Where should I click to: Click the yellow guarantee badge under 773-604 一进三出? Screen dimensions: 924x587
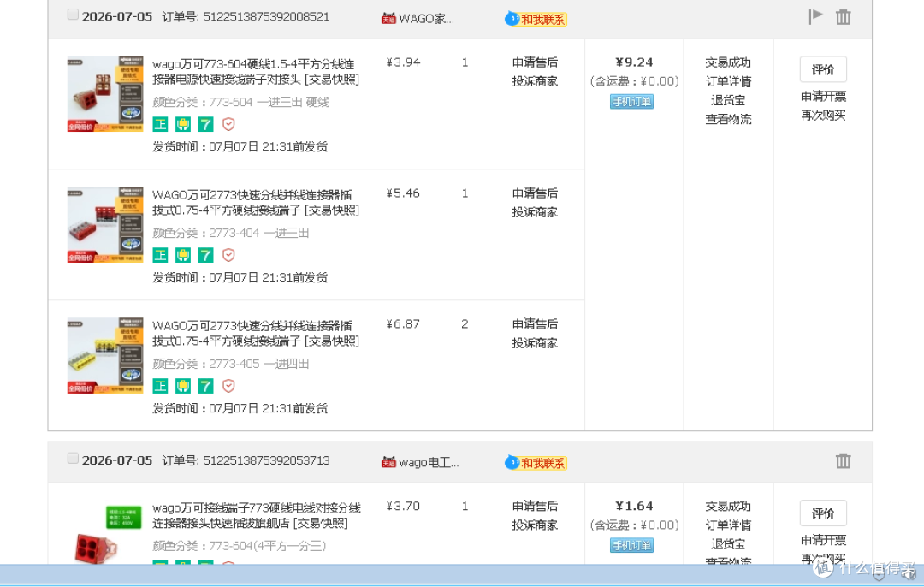[183, 124]
